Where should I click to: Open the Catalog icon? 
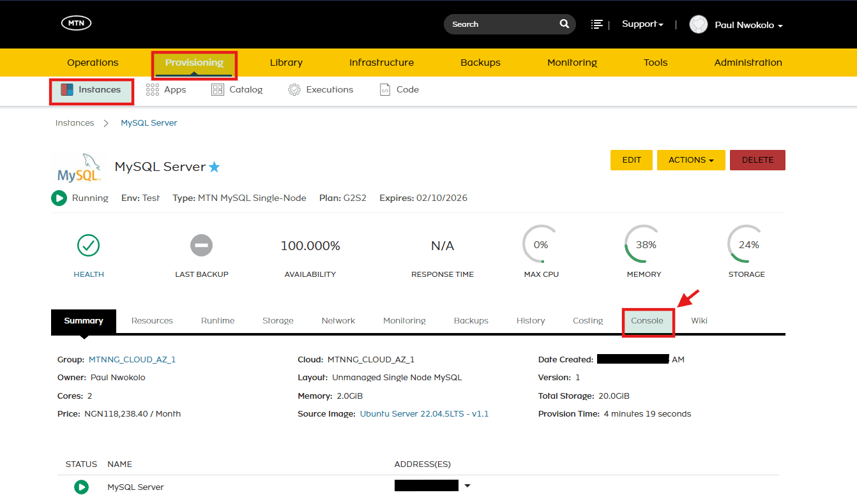[218, 90]
